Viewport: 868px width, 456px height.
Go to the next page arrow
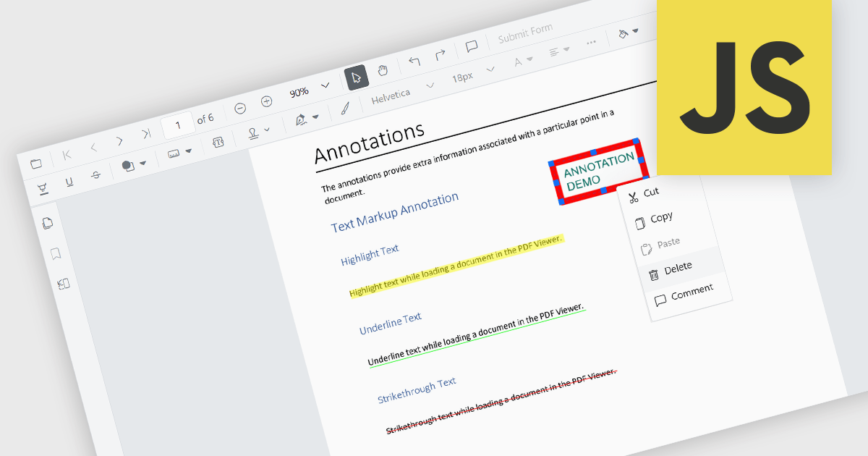coord(119,140)
